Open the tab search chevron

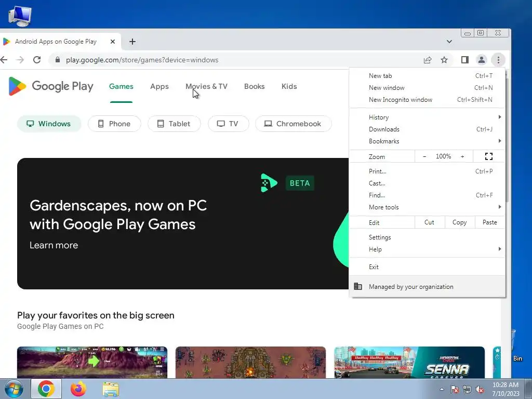pos(449,42)
